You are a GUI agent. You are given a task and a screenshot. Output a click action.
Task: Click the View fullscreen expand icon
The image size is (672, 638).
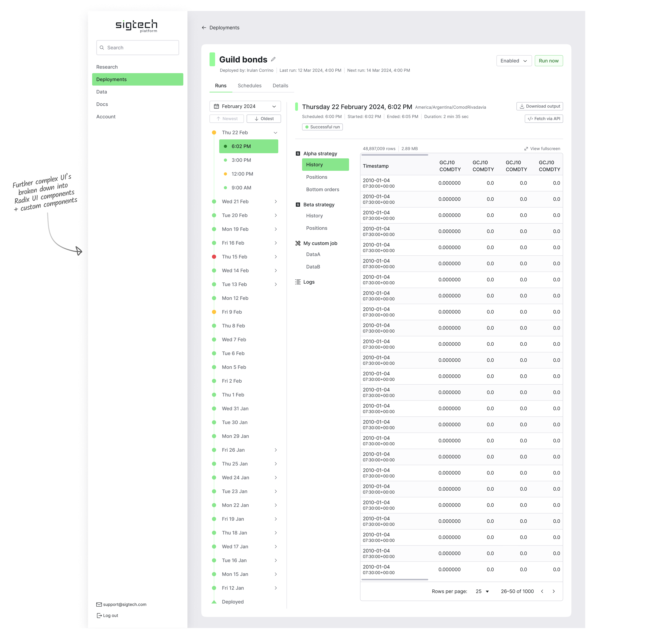pyautogui.click(x=526, y=149)
